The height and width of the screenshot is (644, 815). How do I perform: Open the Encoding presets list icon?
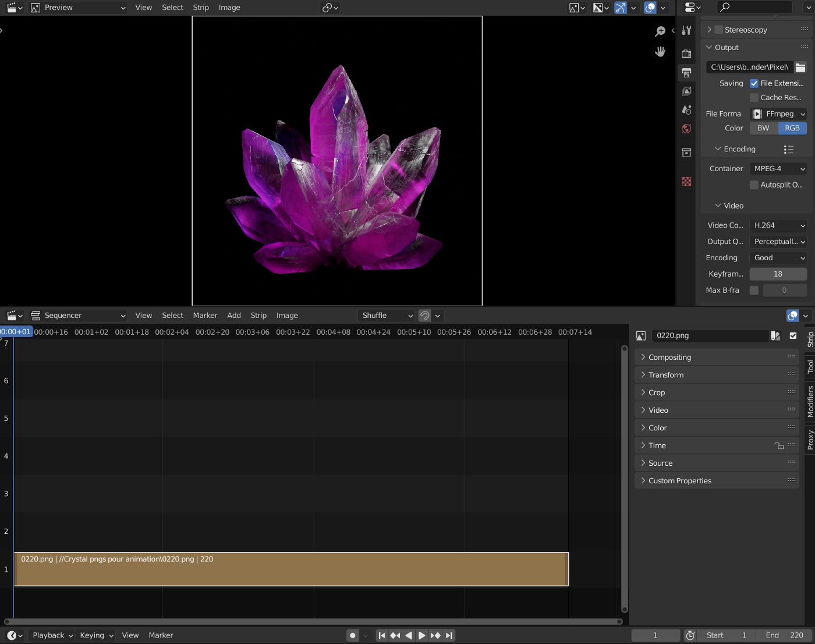point(788,150)
